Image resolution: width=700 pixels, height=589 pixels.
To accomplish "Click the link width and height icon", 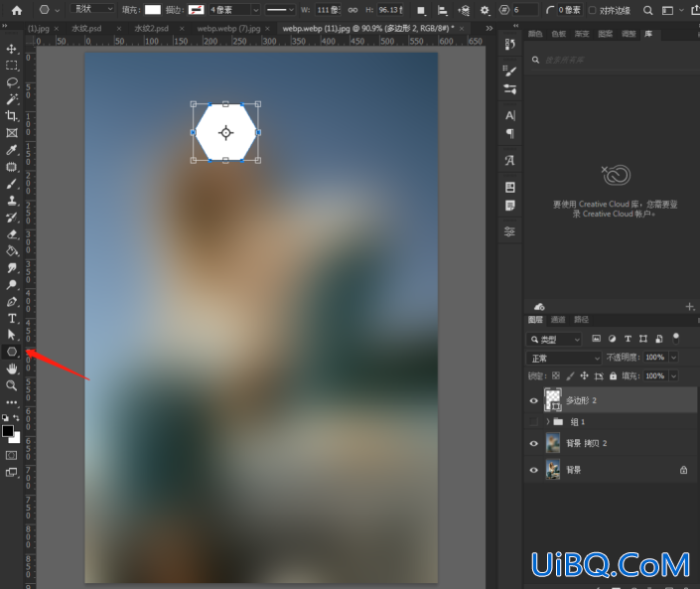I will [352, 10].
